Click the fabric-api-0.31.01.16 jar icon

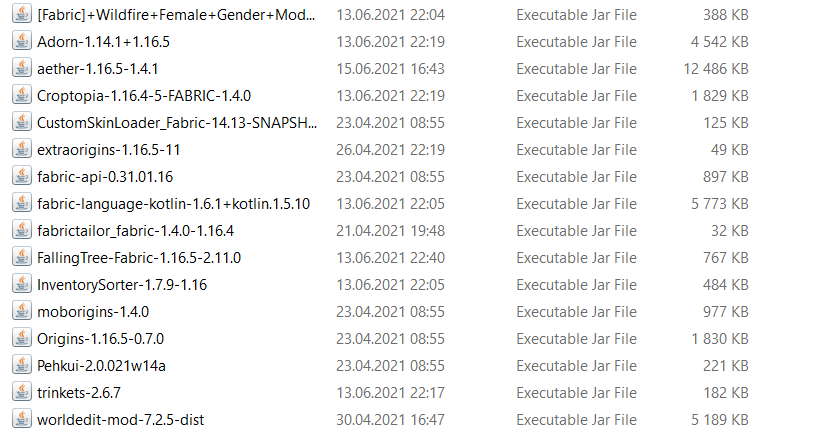[22, 177]
